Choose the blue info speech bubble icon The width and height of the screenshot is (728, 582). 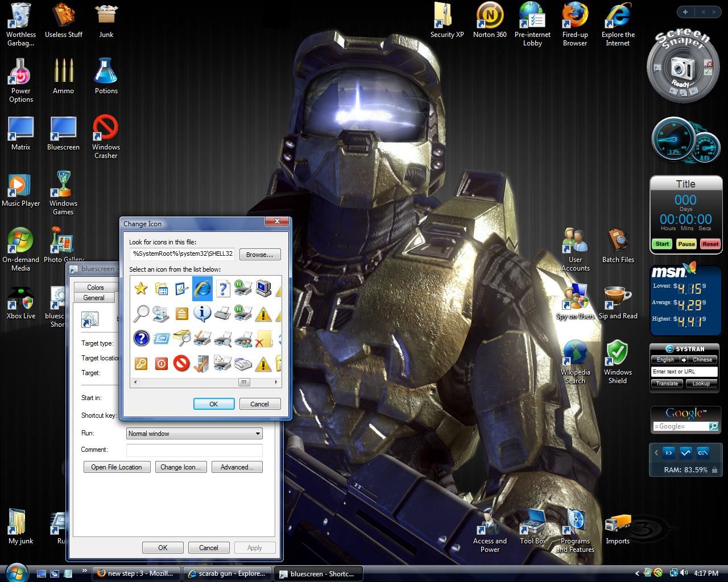202,313
